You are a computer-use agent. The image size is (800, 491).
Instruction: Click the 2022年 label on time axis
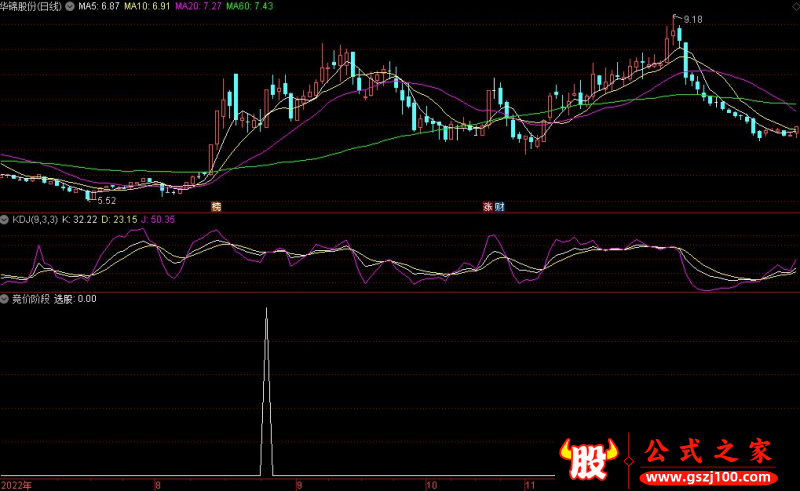click(x=16, y=484)
